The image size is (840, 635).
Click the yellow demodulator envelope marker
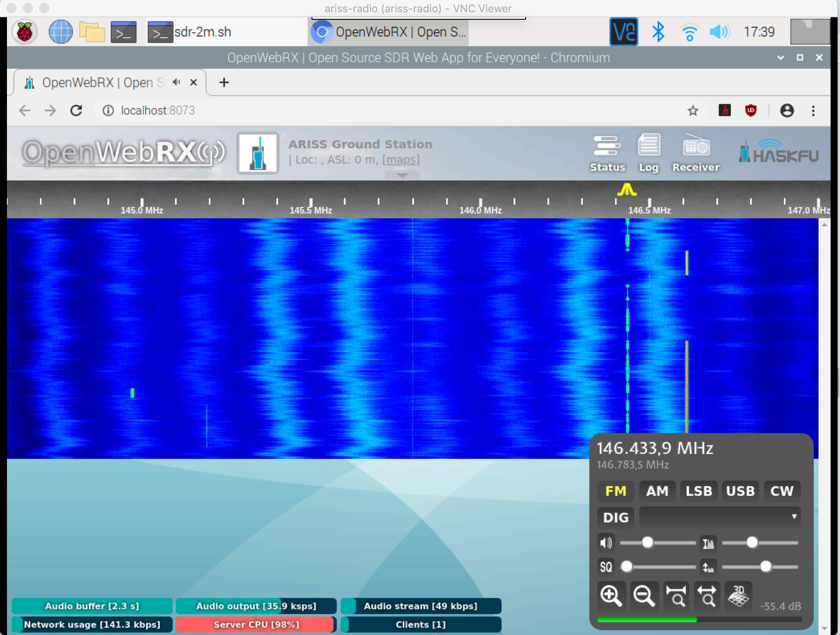pos(627,189)
